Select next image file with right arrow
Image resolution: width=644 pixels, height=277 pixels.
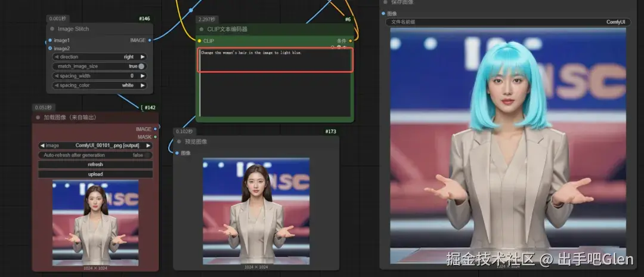click(x=148, y=146)
